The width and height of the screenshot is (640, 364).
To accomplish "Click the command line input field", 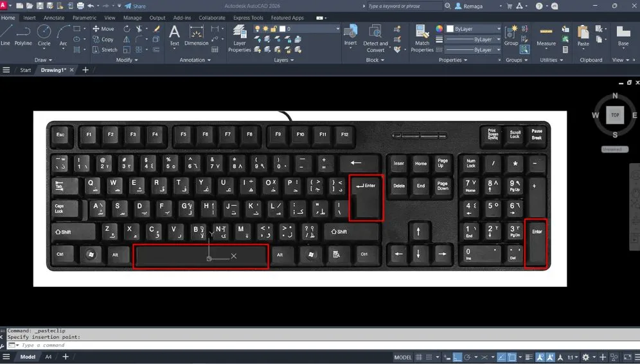I will (x=193, y=345).
